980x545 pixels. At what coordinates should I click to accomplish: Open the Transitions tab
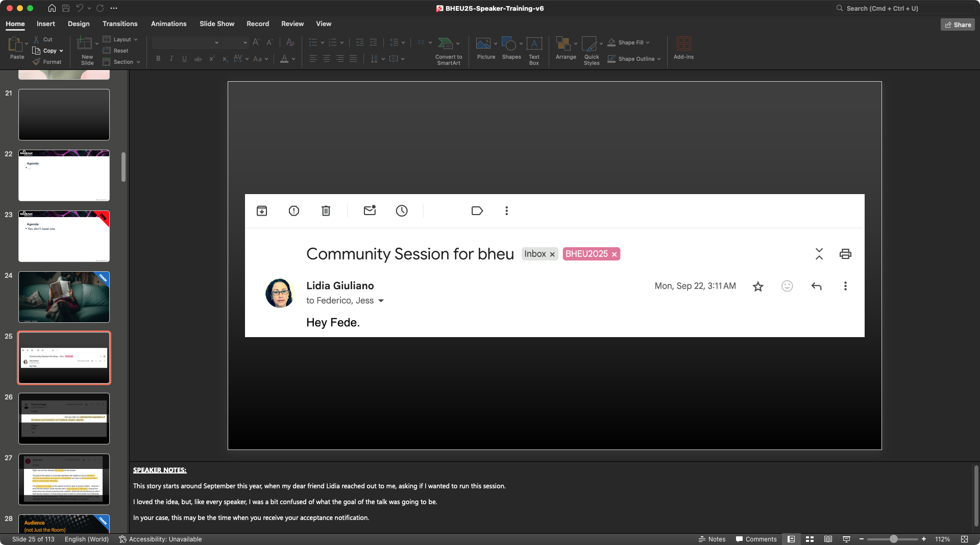coord(120,24)
